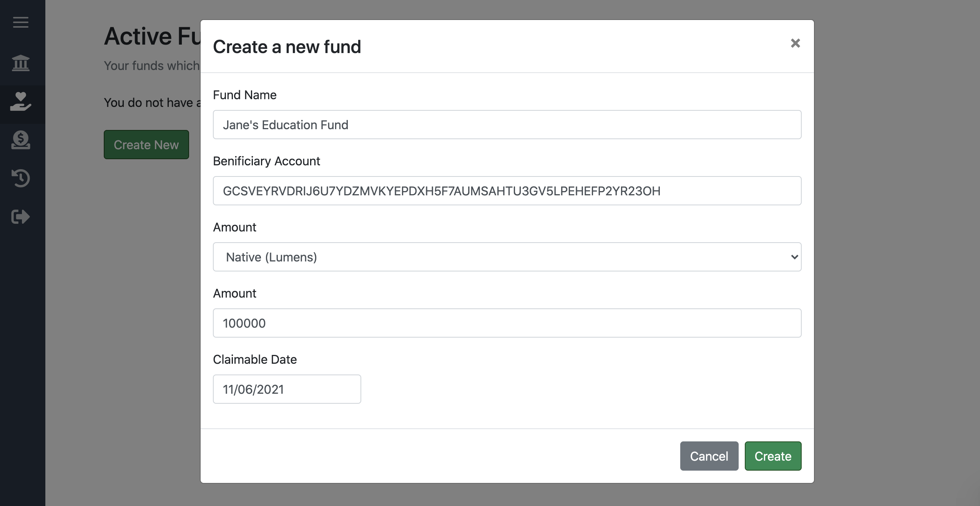This screenshot has height=506, width=980.
Task: Click the Create a new fund title
Action: point(287,47)
